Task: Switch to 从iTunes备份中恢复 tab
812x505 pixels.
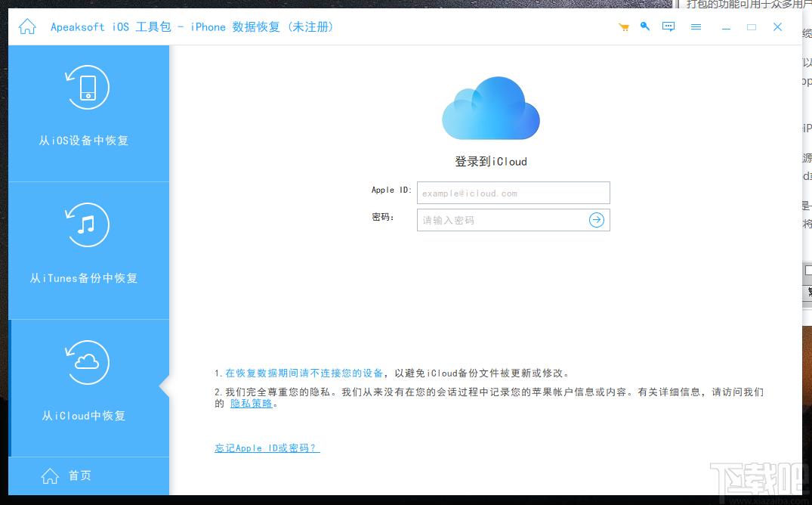Action: tap(88, 251)
